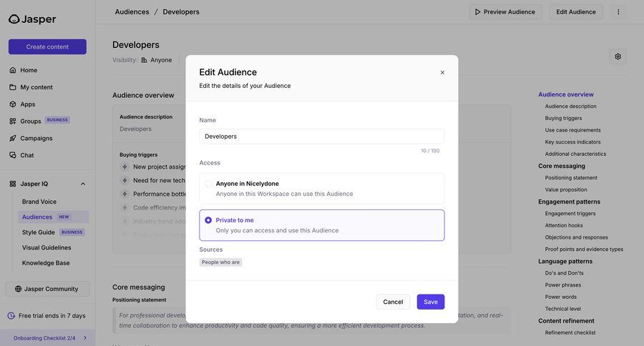Screen dimensions: 644x346
Task: Jump to Engagement patterns in outline
Action: (x=569, y=202)
